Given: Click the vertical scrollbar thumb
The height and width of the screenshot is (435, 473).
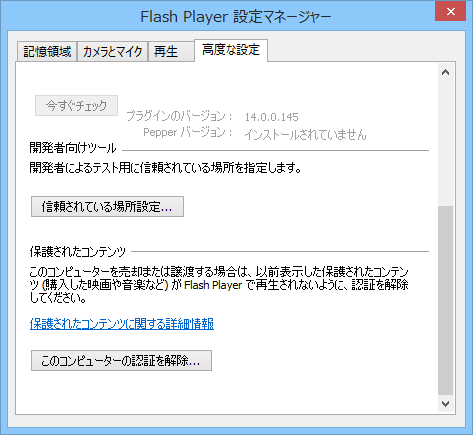Looking at the screenshot, I should 445,300.
